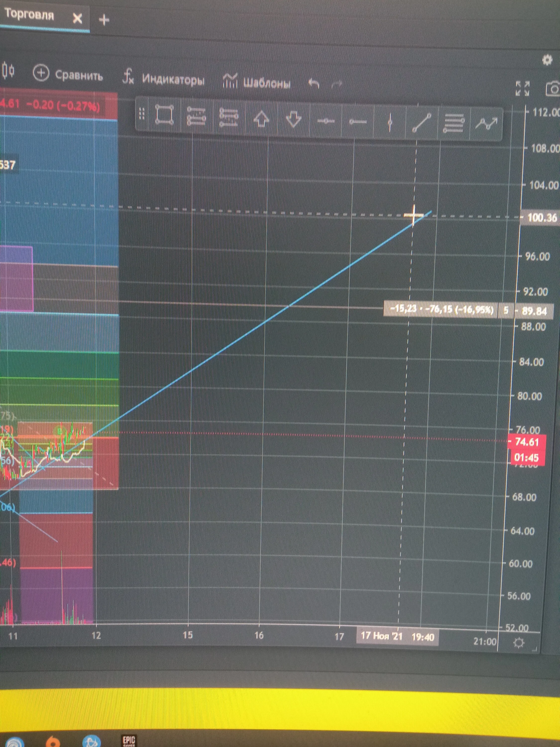Choose the Horizontal Line tool

[x=326, y=121]
